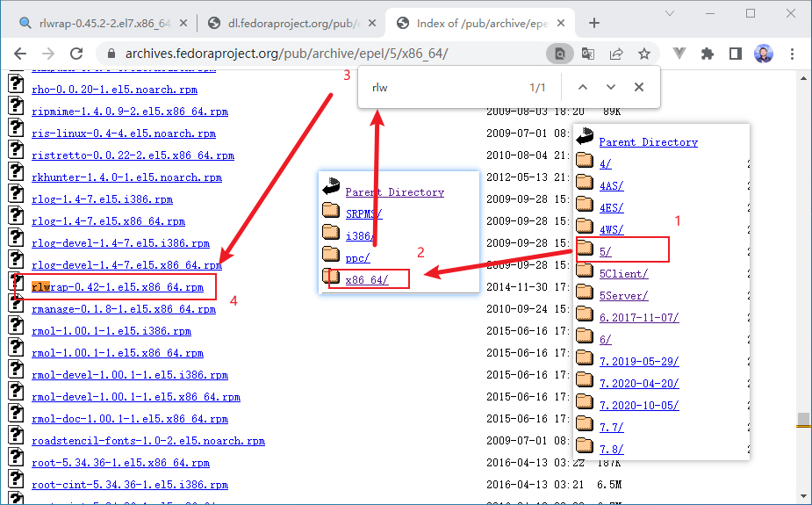812x505 pixels.
Task: Jump to the previous find result
Action: [x=583, y=87]
